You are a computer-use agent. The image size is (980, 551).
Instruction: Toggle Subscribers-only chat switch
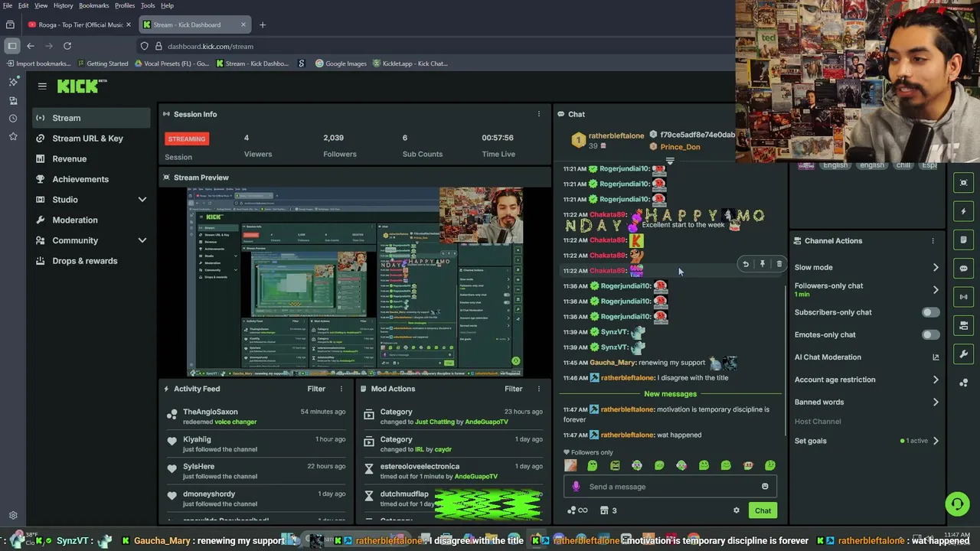coord(930,312)
